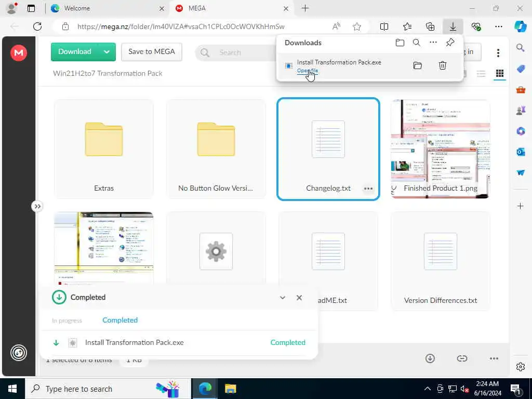The height and width of the screenshot is (399, 532).
Task: Search downloads using magnifier icon
Action: 417,43
